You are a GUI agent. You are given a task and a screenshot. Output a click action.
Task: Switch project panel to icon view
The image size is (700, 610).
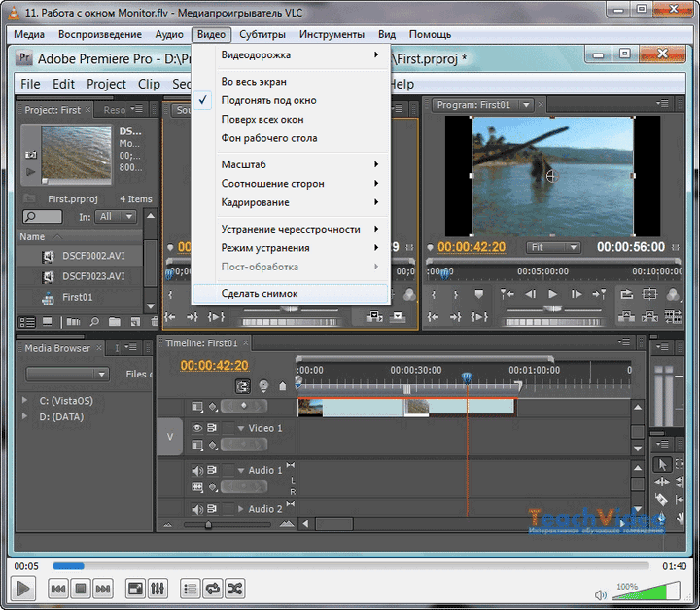point(47,322)
